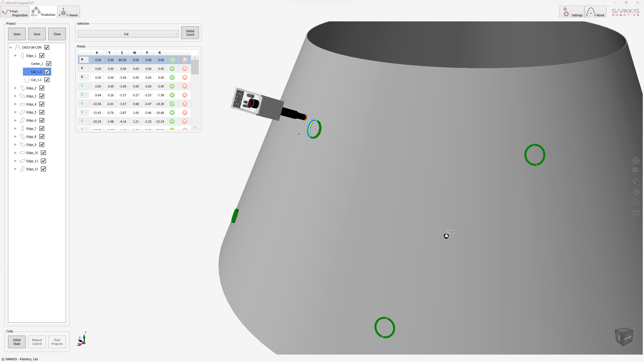Confirm point with X -20.20

(x=172, y=121)
